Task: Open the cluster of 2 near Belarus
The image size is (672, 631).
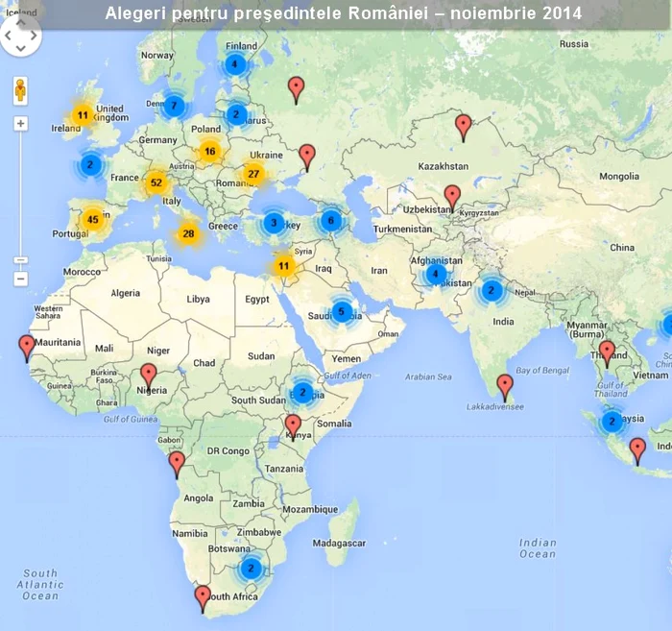Action: click(236, 114)
